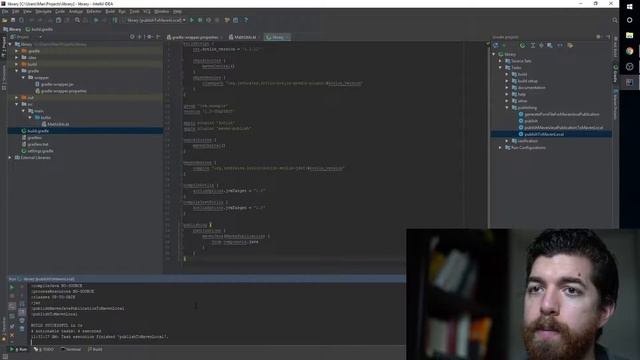The width and height of the screenshot is (640, 360).
Task: Collapse the wrapper folder in Project tree
Action: coord(23,78)
